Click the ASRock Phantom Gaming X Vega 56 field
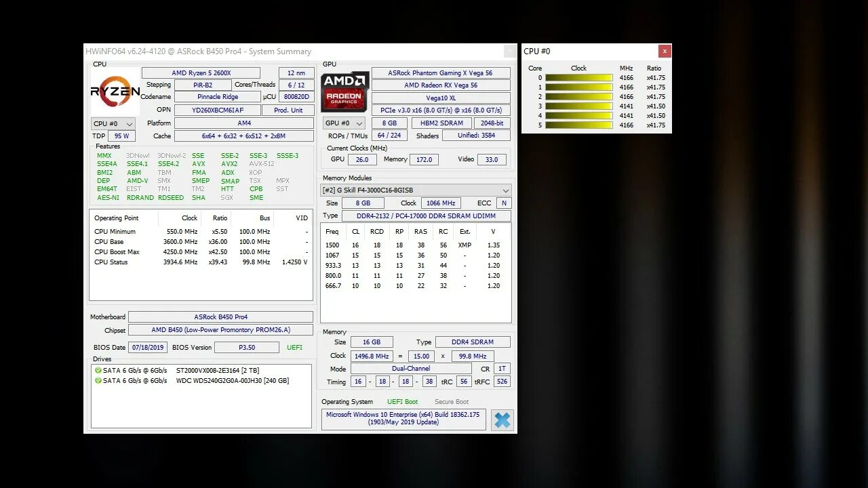This screenshot has height=488, width=868. pyautogui.click(x=441, y=73)
